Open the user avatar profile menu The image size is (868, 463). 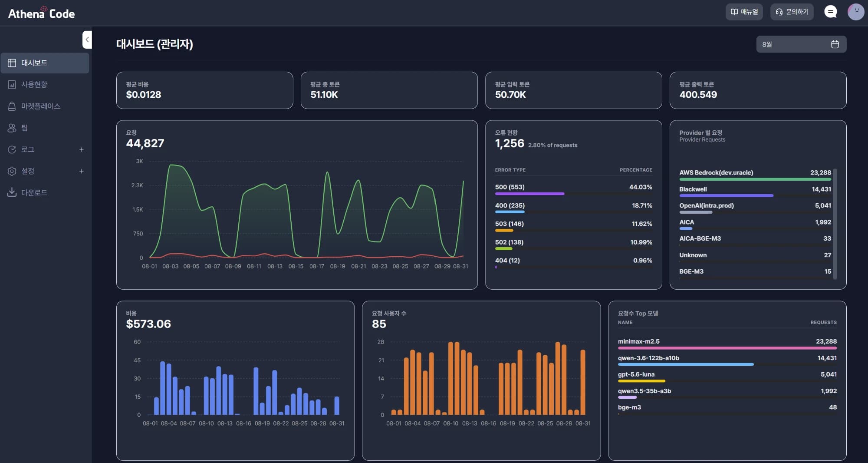coord(856,12)
